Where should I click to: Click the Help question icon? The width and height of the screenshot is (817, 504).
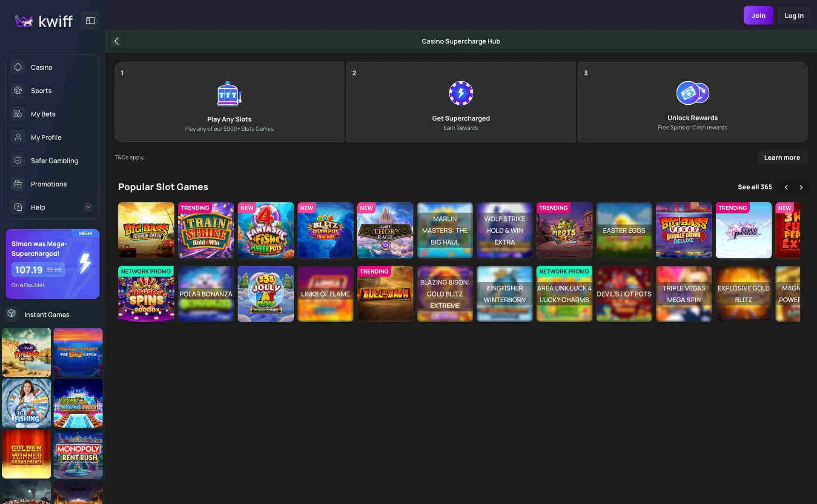click(x=18, y=207)
